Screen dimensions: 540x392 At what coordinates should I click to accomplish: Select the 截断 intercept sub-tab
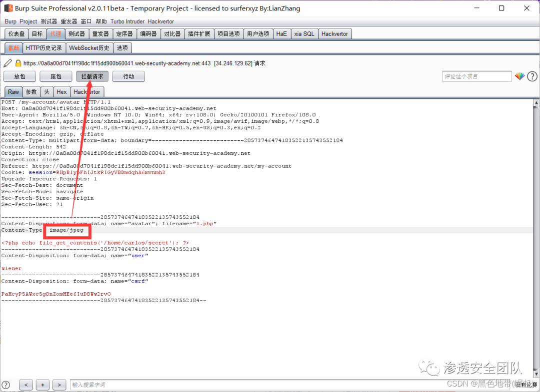[x=14, y=48]
